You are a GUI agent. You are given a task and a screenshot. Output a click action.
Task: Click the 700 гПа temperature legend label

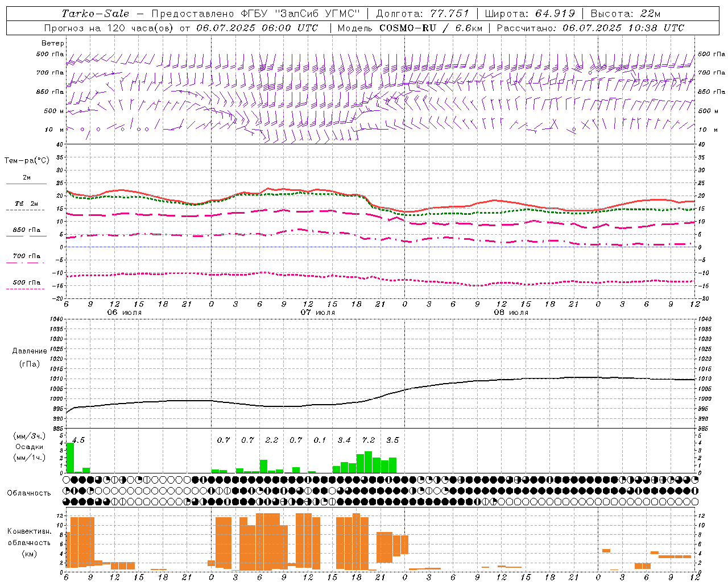27,256
